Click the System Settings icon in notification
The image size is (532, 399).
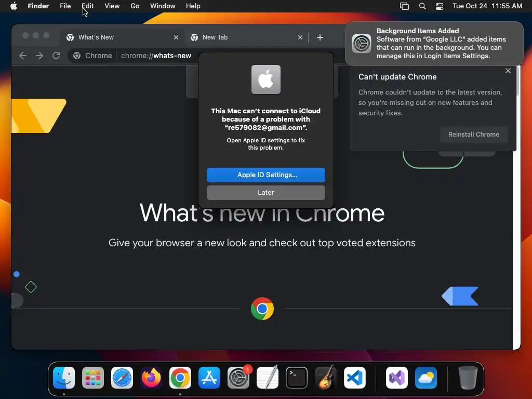click(x=362, y=44)
